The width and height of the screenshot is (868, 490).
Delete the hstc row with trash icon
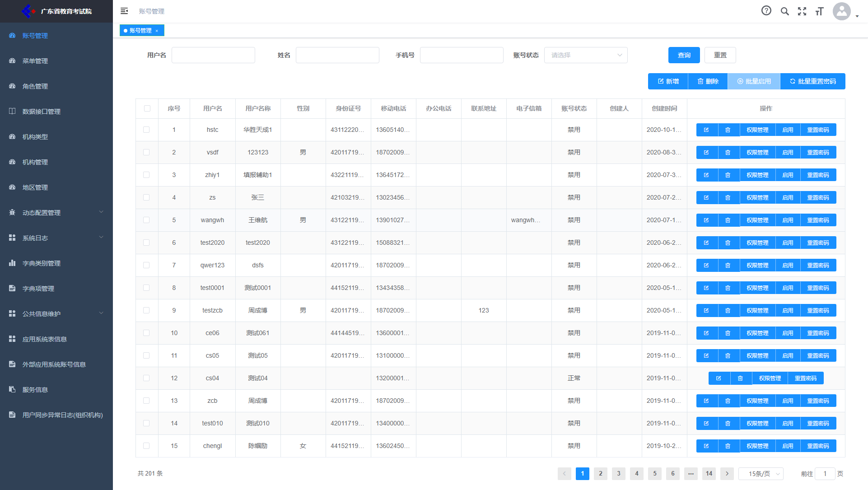tap(728, 130)
